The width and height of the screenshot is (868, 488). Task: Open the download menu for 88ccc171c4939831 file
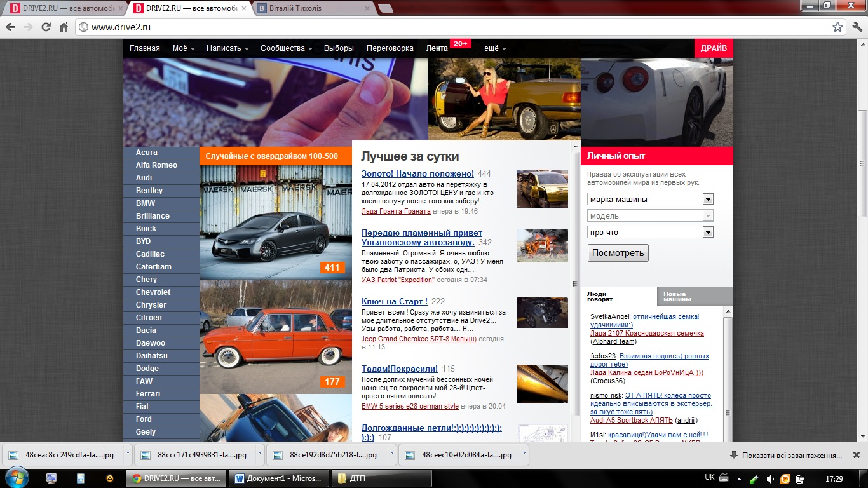[261, 455]
